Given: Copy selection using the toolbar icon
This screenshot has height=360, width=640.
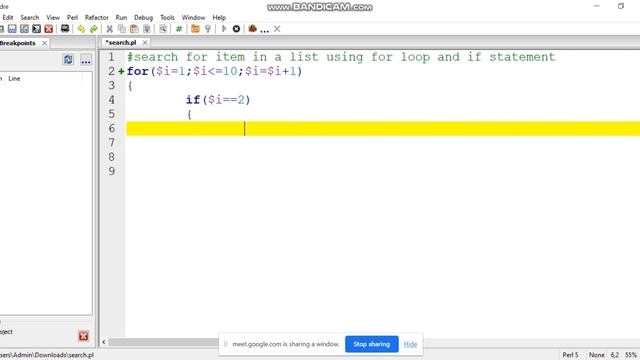Looking at the screenshot, I should pos(122,29).
